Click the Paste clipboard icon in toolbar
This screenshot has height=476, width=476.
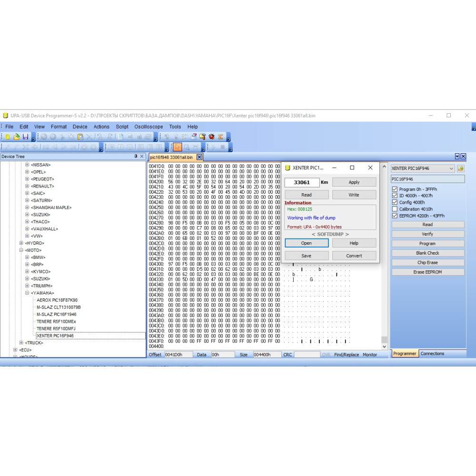pos(80,137)
